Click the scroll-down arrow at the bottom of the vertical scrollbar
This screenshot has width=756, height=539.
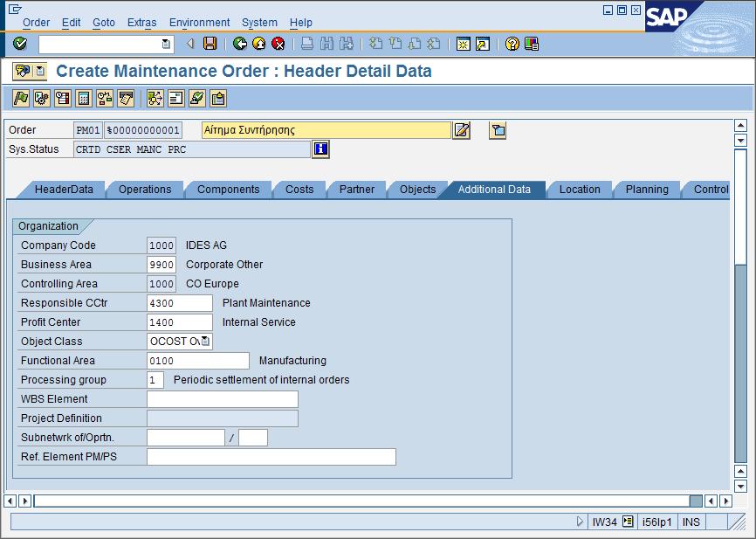pyautogui.click(x=740, y=486)
